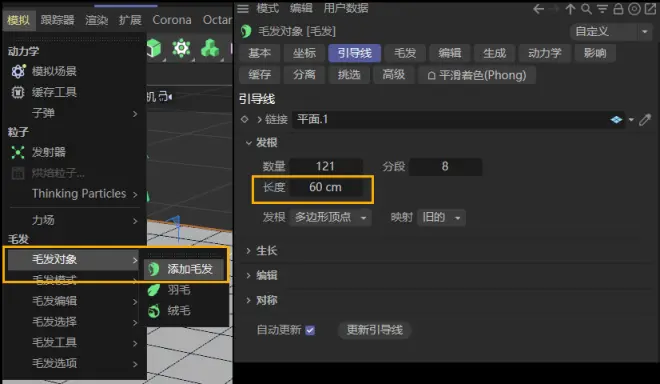The height and width of the screenshot is (384, 660).
Task: Expand Thinking Particles submenu
Action: pyautogui.click(x=135, y=195)
